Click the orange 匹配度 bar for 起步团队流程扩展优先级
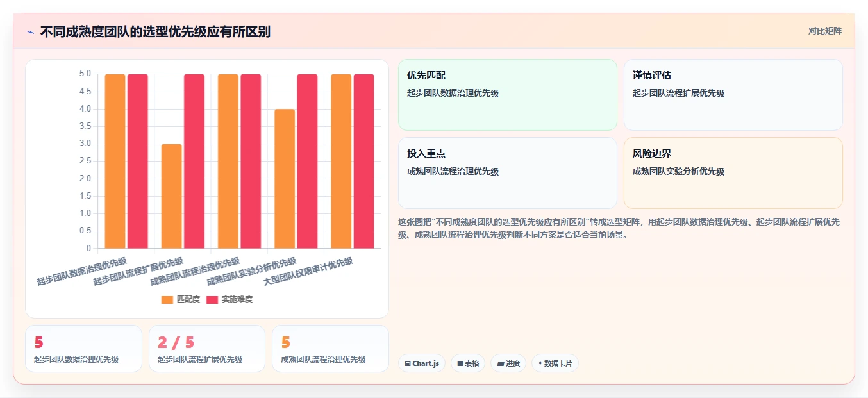 pyautogui.click(x=172, y=196)
